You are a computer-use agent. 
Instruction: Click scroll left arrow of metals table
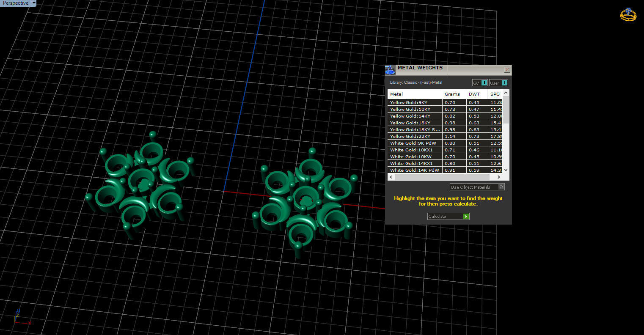tap(391, 177)
